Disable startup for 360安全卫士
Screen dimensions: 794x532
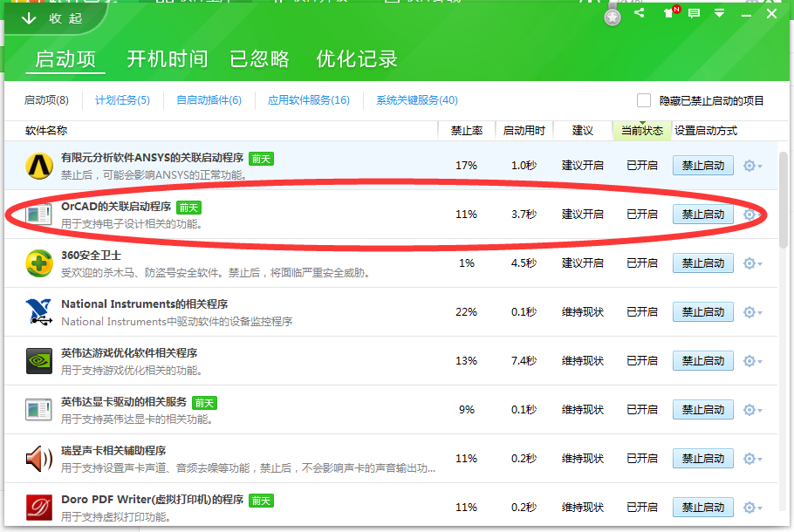pos(703,263)
